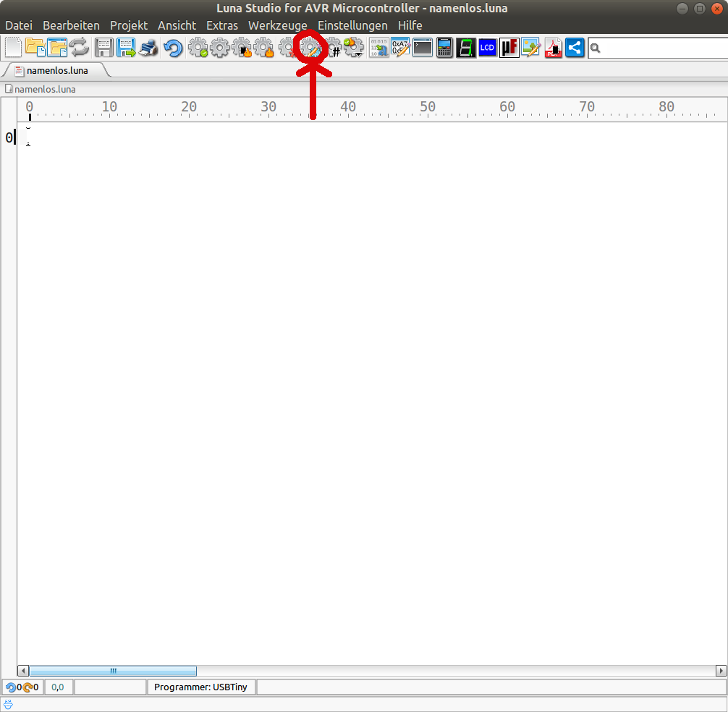Image resolution: width=728 pixels, height=712 pixels.
Task: Click the horizontal scrollbar thumb
Action: [113, 671]
